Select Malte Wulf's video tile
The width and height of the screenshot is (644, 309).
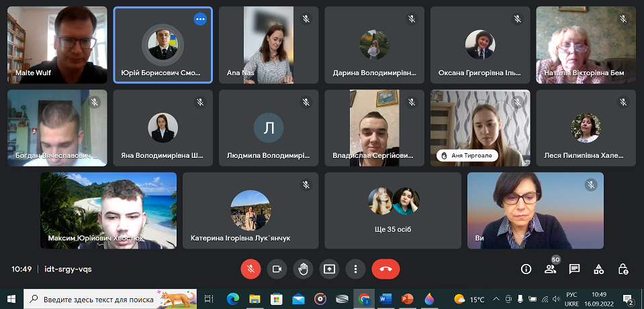tap(57, 45)
